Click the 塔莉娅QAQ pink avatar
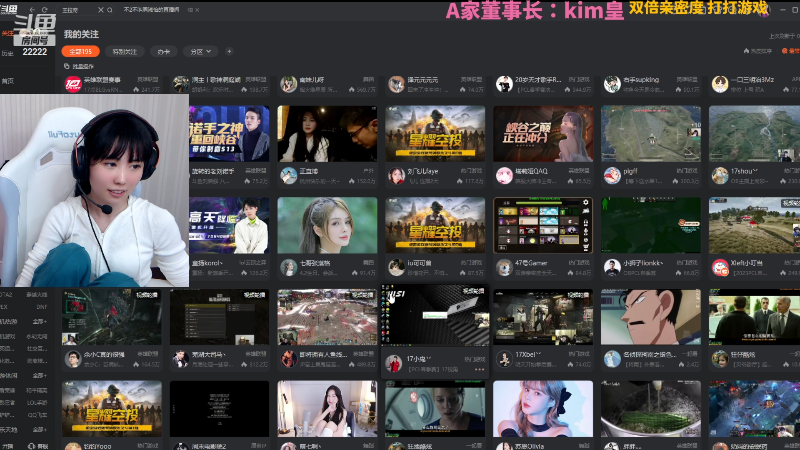This screenshot has width=800, height=450. [x=504, y=176]
